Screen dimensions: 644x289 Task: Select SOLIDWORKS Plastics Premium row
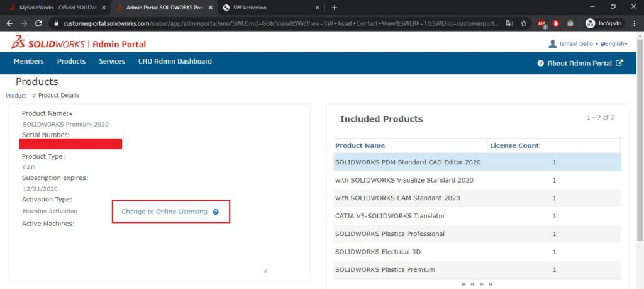click(x=477, y=269)
